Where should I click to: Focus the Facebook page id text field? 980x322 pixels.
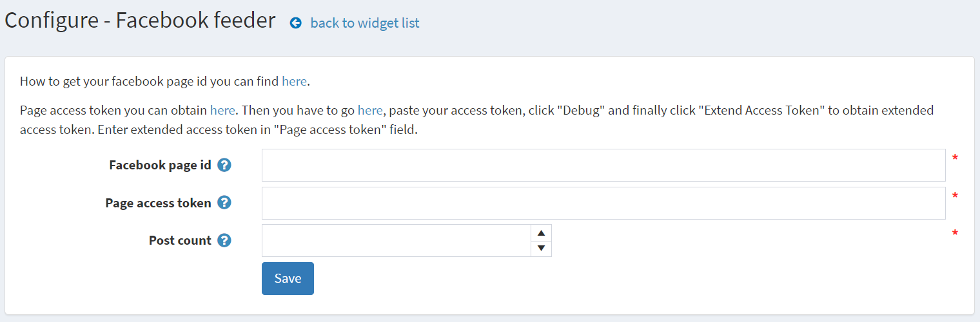(x=603, y=166)
